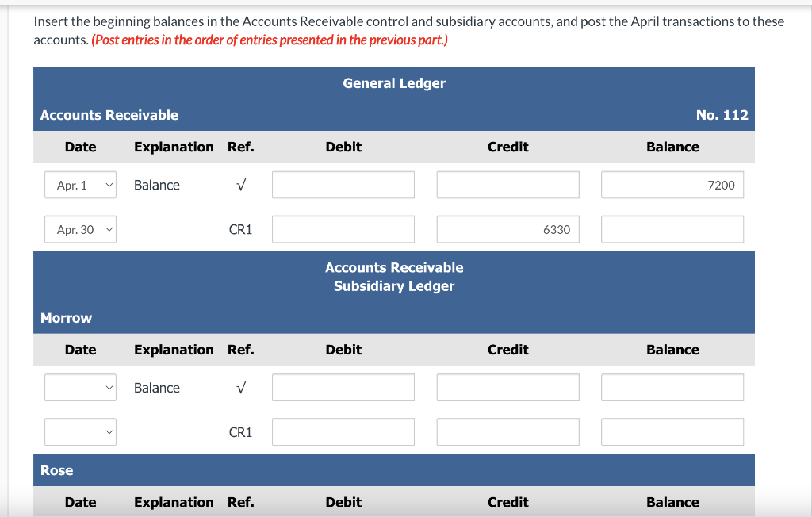Click the Balance field in Morrow's CR1 row
Image resolution: width=812 pixels, height=517 pixels.
pyautogui.click(x=672, y=431)
